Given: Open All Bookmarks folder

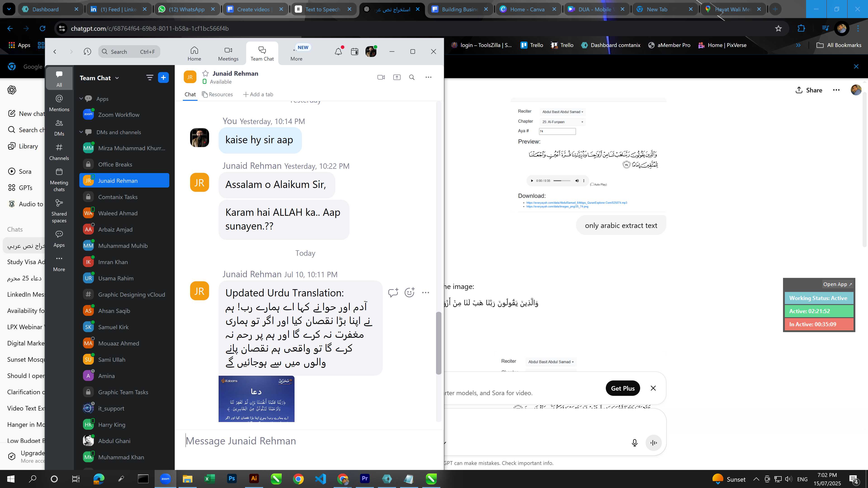Looking at the screenshot, I should pyautogui.click(x=839, y=45).
